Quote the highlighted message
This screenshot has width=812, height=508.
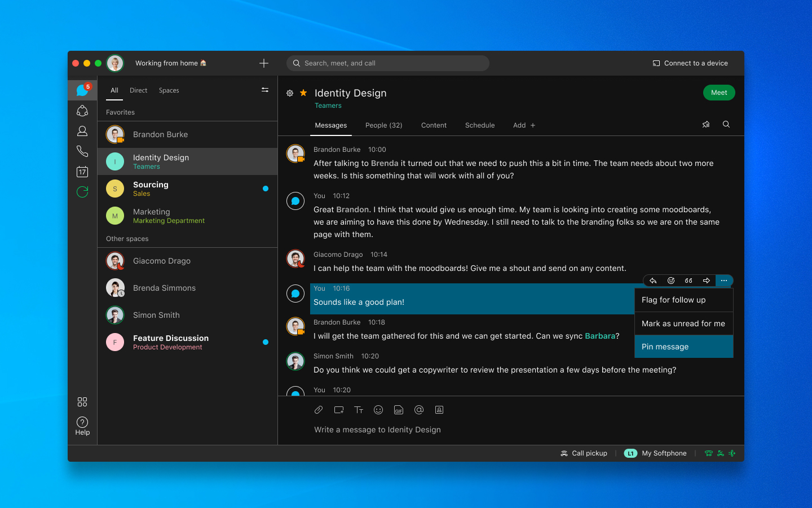(689, 281)
